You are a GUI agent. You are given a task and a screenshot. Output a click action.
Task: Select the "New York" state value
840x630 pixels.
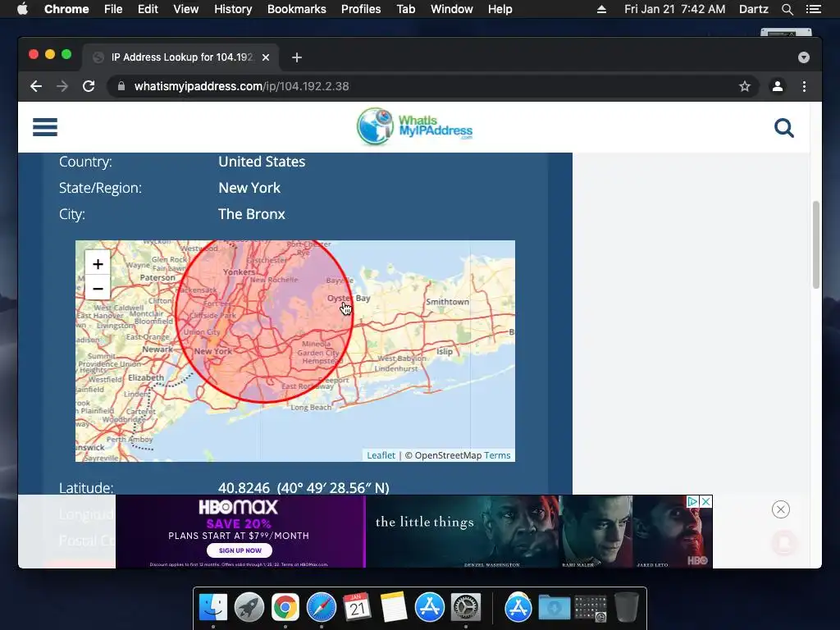[249, 188]
